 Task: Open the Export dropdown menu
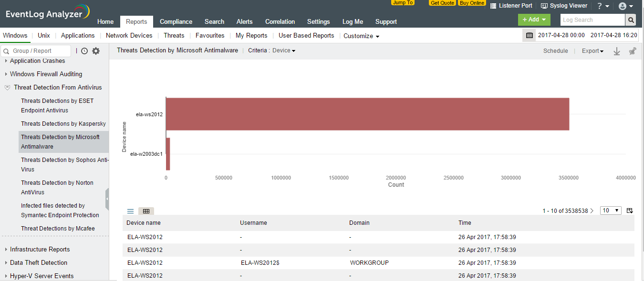point(592,51)
